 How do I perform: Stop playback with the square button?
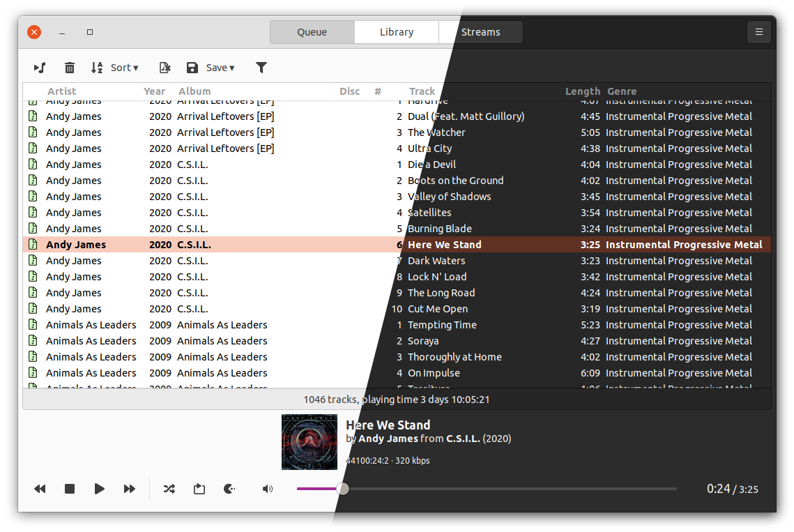click(70, 489)
